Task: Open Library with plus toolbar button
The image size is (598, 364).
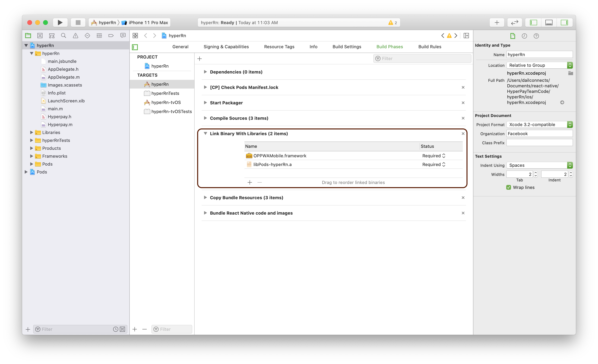Action: [497, 23]
